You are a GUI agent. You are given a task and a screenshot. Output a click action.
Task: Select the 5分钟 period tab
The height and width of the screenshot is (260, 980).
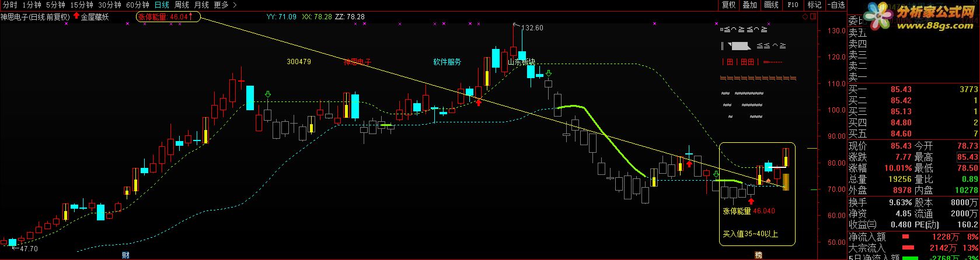pyautogui.click(x=55, y=5)
